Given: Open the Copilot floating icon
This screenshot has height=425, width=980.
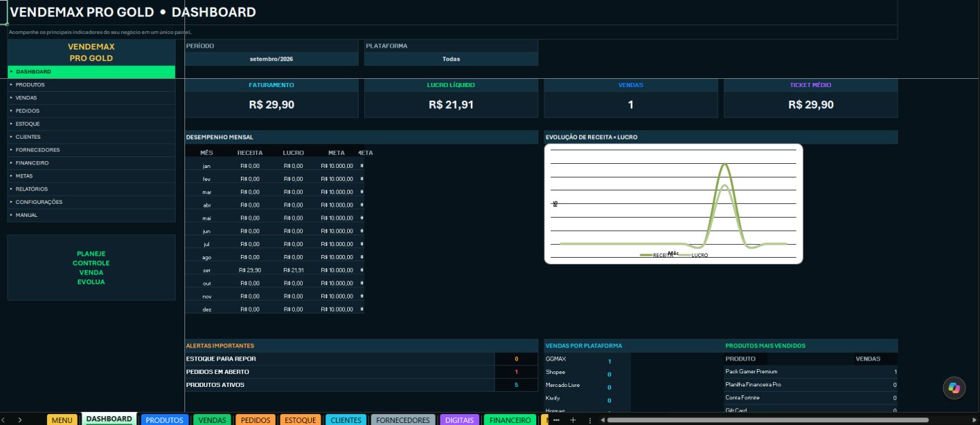Looking at the screenshot, I should [x=954, y=388].
